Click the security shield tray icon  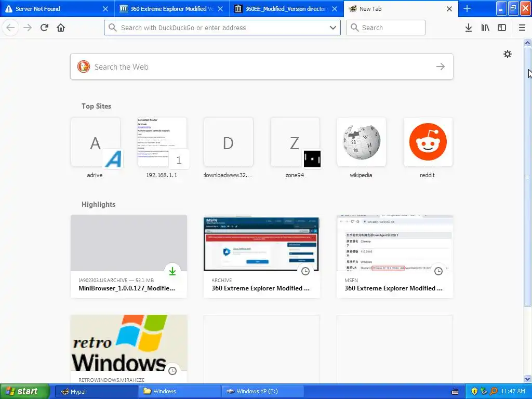(474, 391)
